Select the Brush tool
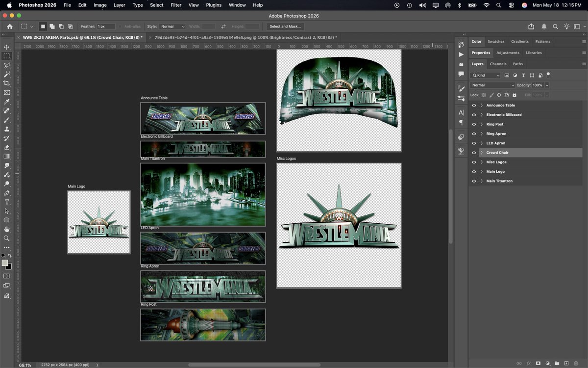588x368 pixels. [x=7, y=120]
